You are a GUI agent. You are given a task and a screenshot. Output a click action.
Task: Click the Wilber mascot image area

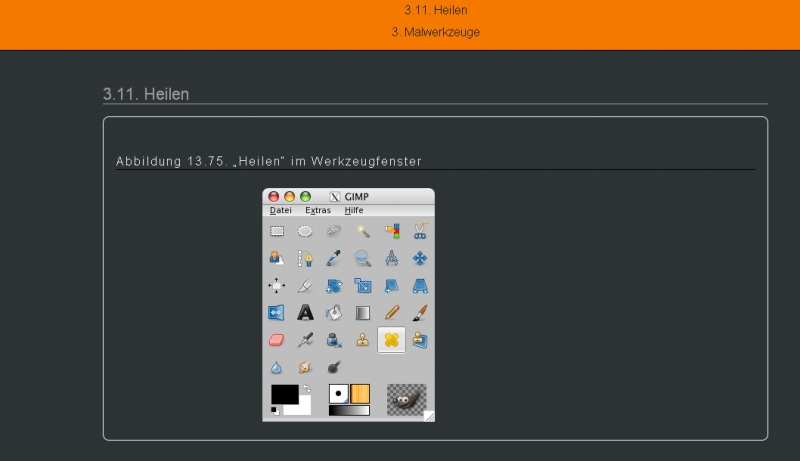(x=406, y=400)
